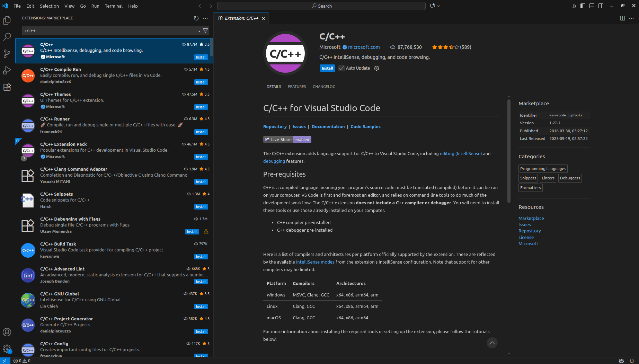Toggle the Auto Update checkbox
Screen dimensions: 639x364
point(341,68)
